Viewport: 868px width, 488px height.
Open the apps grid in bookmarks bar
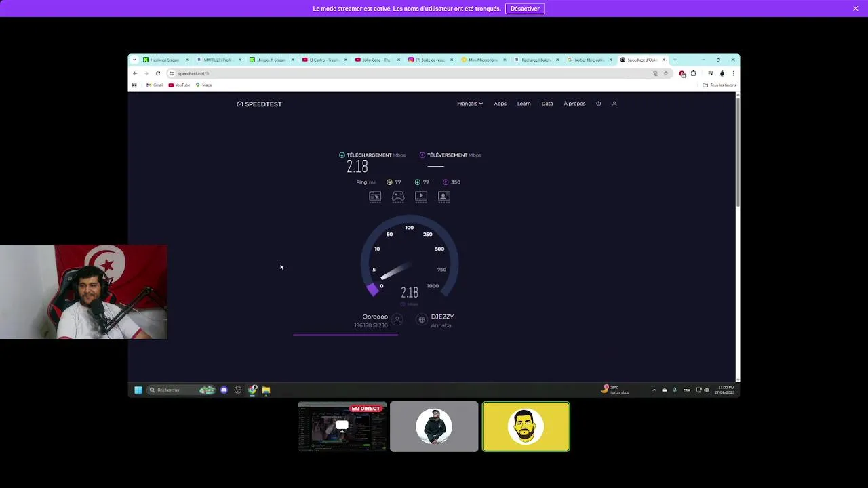134,85
